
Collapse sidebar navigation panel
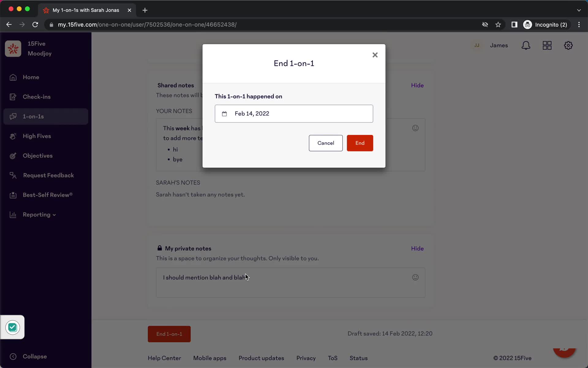point(35,356)
